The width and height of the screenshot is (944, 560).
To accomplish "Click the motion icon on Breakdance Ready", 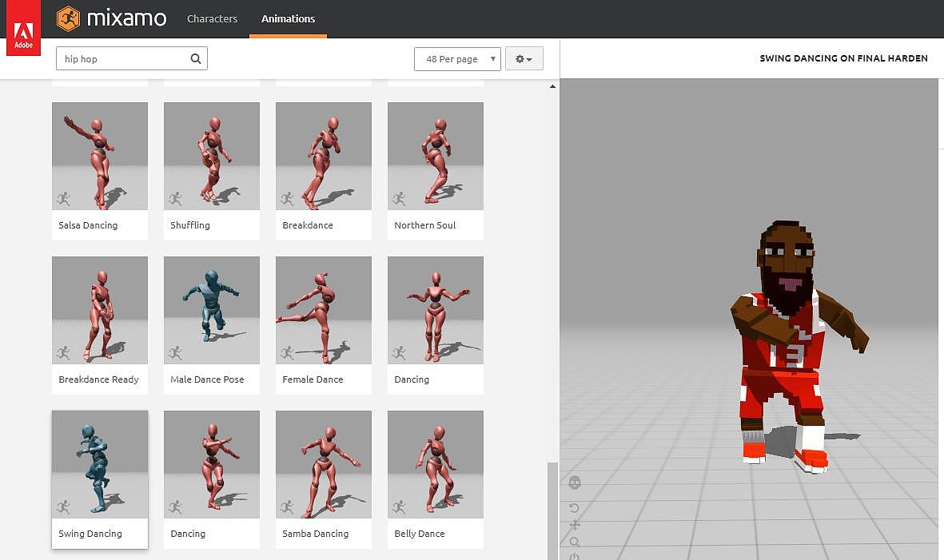I will (63, 353).
